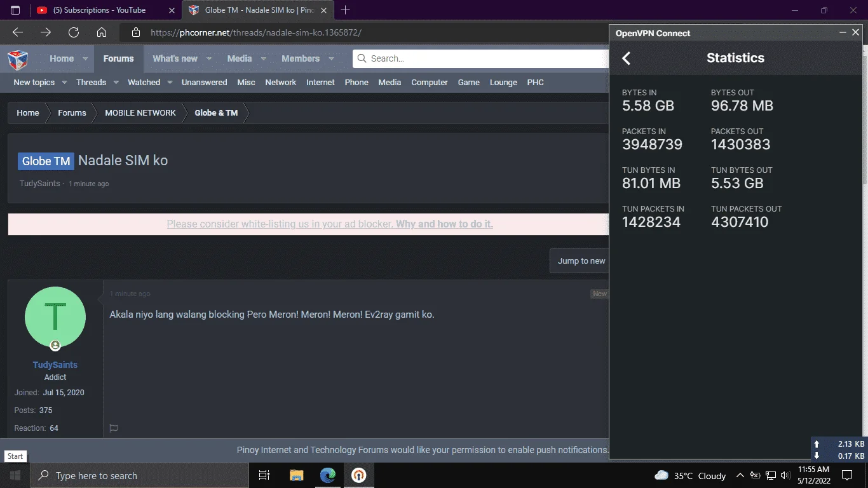Image resolution: width=868 pixels, height=488 pixels.
Task: Expand the Home menu dropdown arrow
Action: click(x=85, y=59)
